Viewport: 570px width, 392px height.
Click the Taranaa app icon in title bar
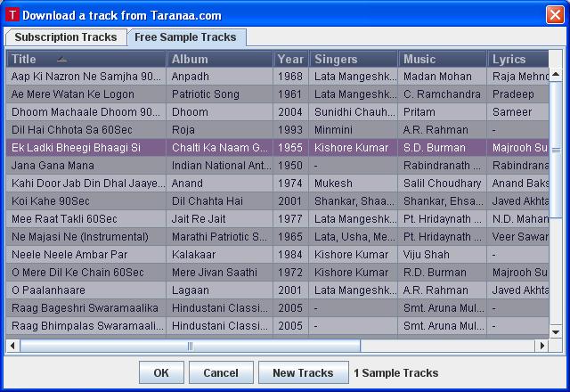click(12, 15)
